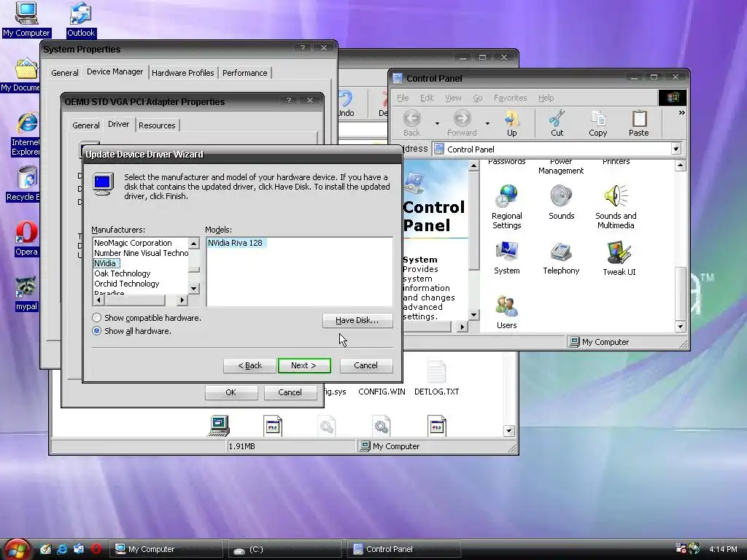The image size is (747, 560).
Task: Open the Sounds and Multimedia applet
Action: (x=616, y=206)
